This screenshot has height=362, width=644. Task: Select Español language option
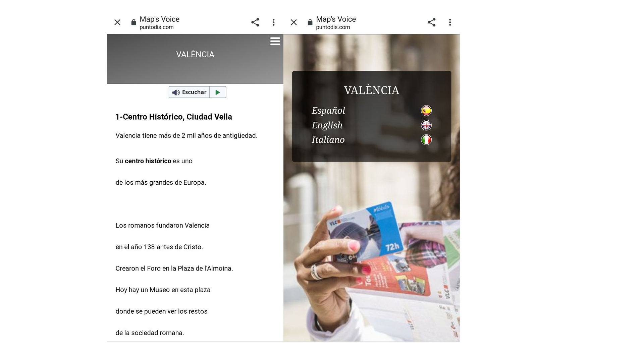coord(328,111)
